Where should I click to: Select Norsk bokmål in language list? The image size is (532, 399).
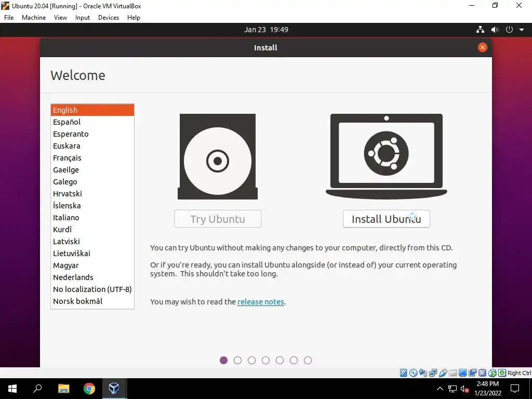(92, 301)
